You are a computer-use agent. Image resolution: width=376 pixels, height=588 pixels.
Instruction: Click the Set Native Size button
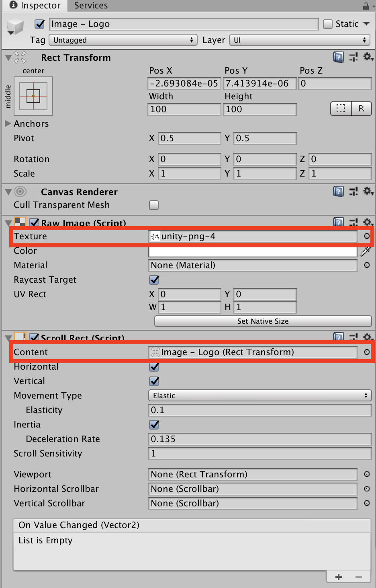(263, 321)
